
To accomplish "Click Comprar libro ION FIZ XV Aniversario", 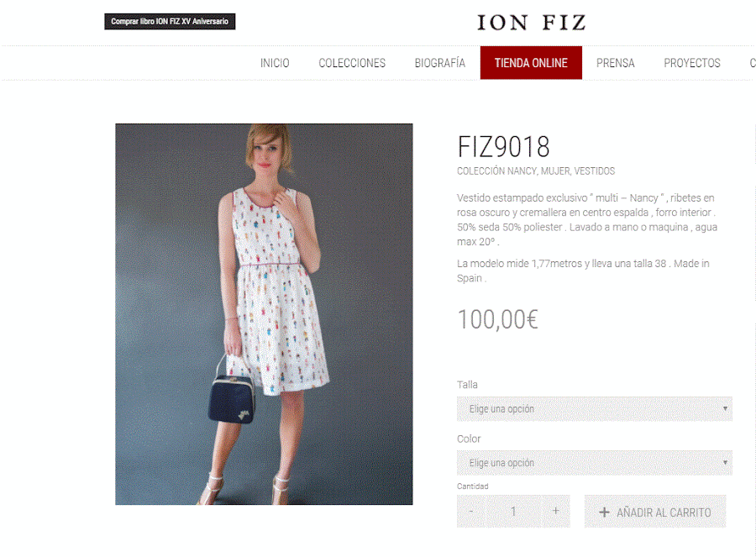I will coord(170,21).
